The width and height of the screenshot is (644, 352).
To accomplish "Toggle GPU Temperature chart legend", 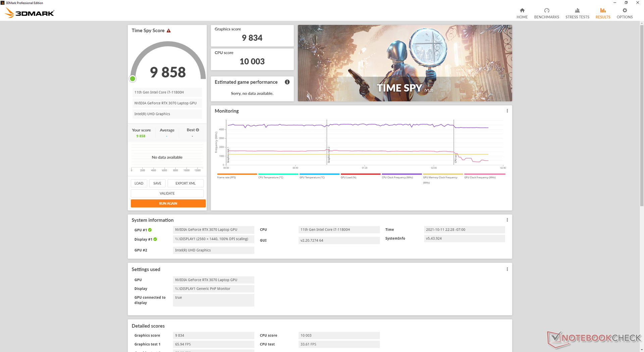I will [x=319, y=176].
